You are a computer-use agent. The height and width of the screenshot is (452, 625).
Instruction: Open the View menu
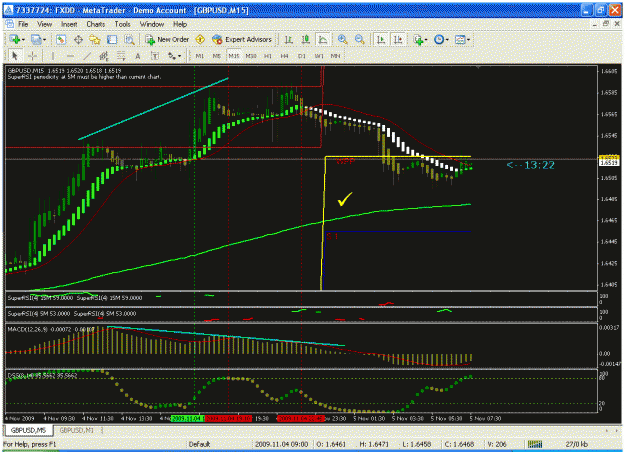[x=45, y=24]
